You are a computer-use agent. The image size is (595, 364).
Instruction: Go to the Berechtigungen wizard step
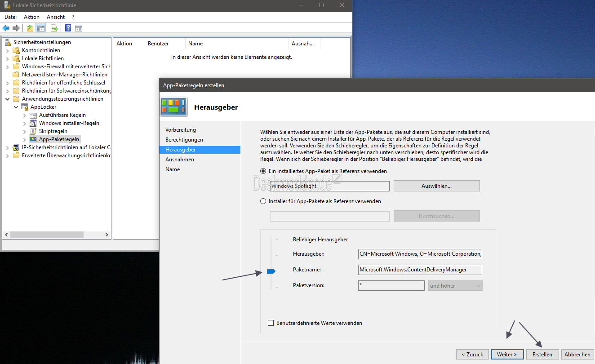(184, 140)
